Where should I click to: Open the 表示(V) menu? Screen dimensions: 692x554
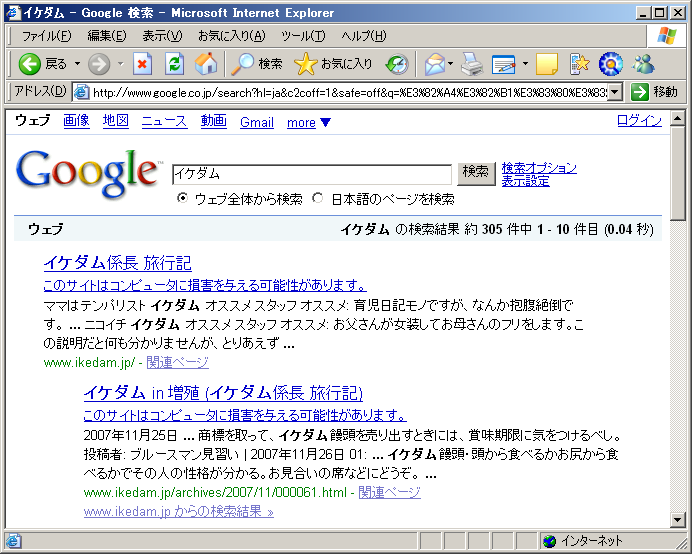[162, 36]
